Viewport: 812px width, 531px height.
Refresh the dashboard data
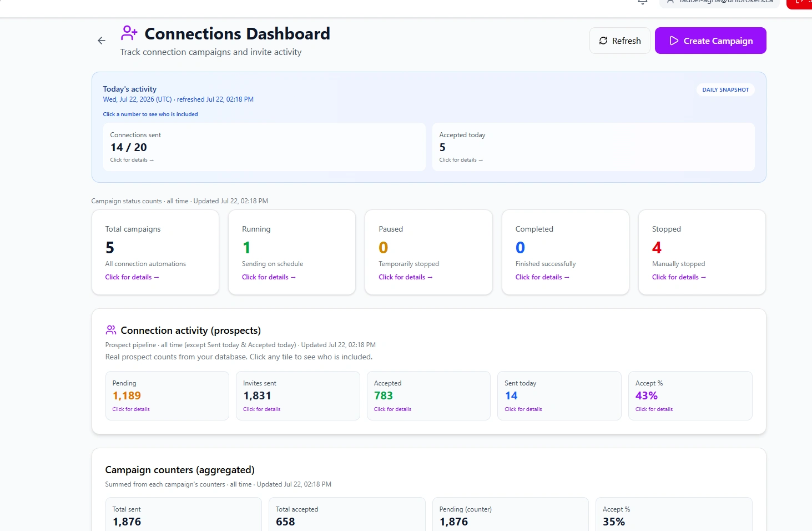619,41
